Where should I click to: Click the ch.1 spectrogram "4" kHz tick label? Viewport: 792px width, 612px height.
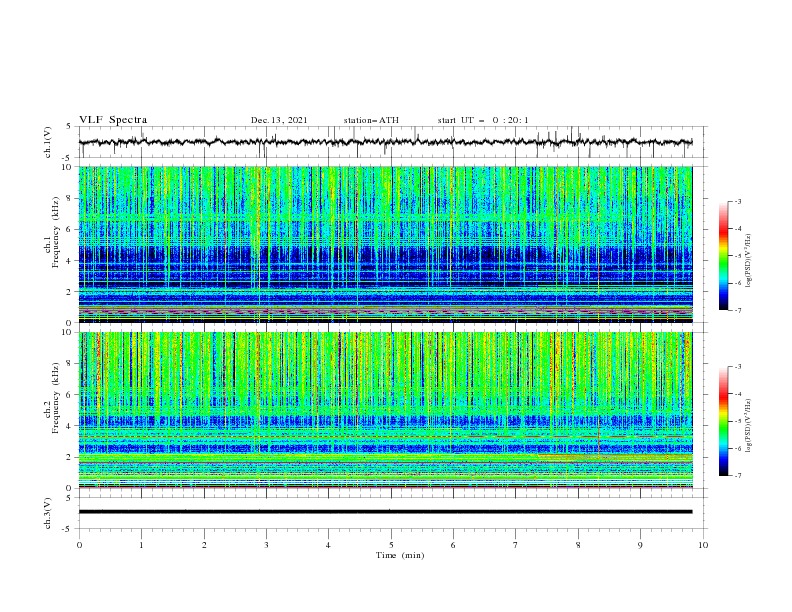pyautogui.click(x=70, y=261)
